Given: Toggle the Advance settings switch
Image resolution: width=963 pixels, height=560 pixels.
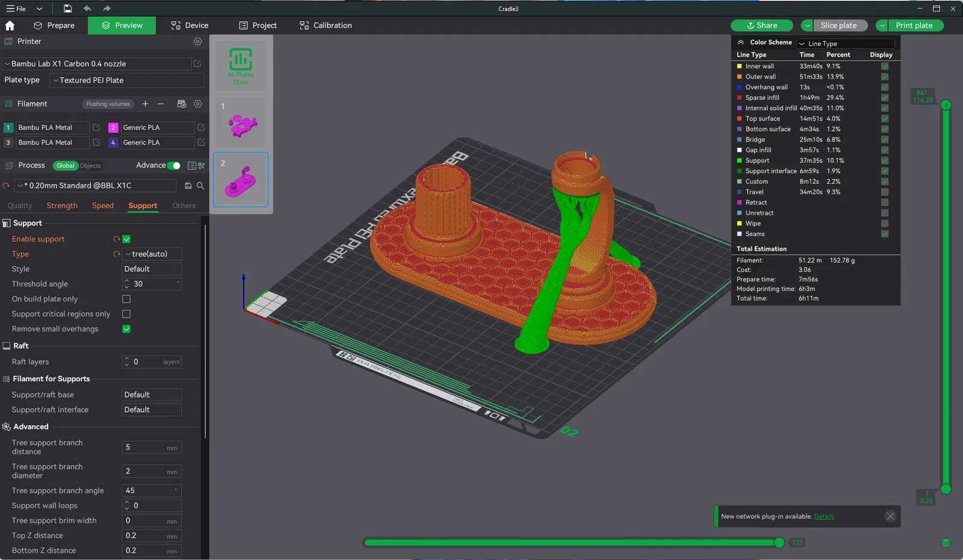Looking at the screenshot, I should point(173,165).
